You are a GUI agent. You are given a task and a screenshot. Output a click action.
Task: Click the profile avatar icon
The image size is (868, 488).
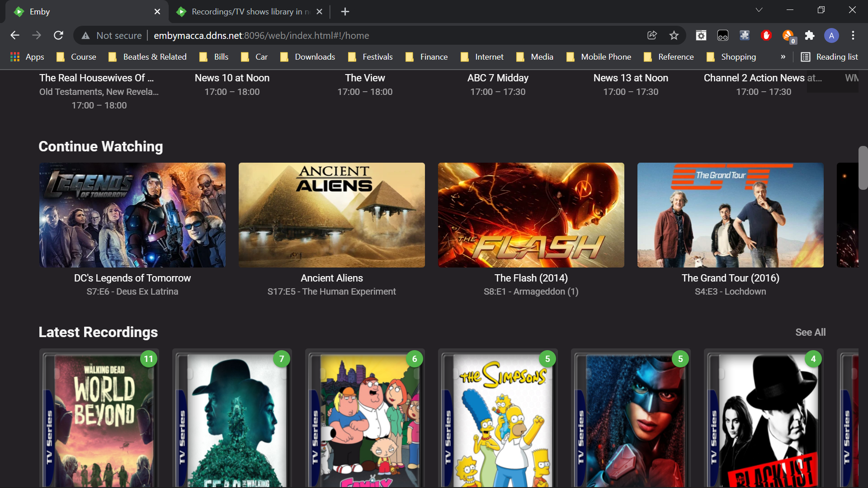pyautogui.click(x=831, y=35)
